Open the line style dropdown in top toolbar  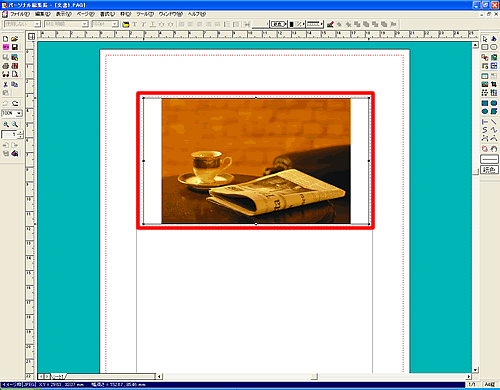point(315,24)
